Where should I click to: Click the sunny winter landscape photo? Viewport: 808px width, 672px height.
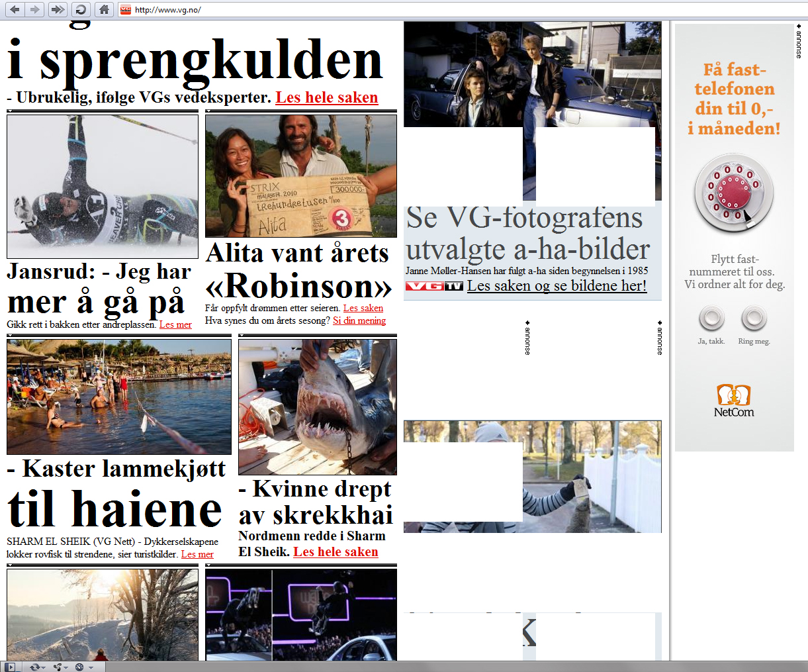click(x=103, y=614)
